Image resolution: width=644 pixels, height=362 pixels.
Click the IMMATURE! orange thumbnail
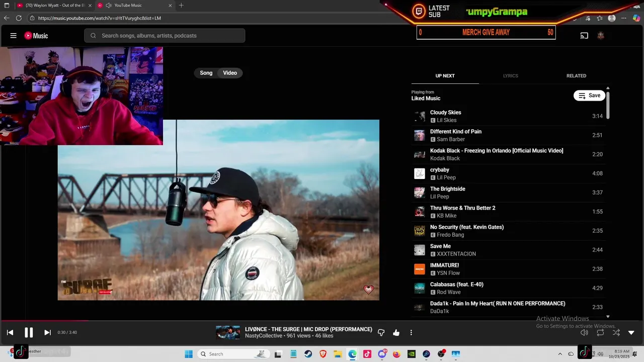coord(420,269)
